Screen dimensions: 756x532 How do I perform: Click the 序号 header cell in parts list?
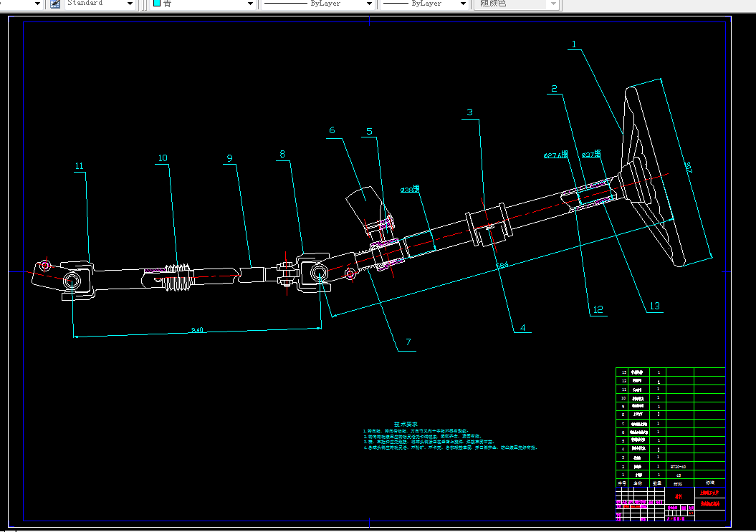click(x=622, y=483)
